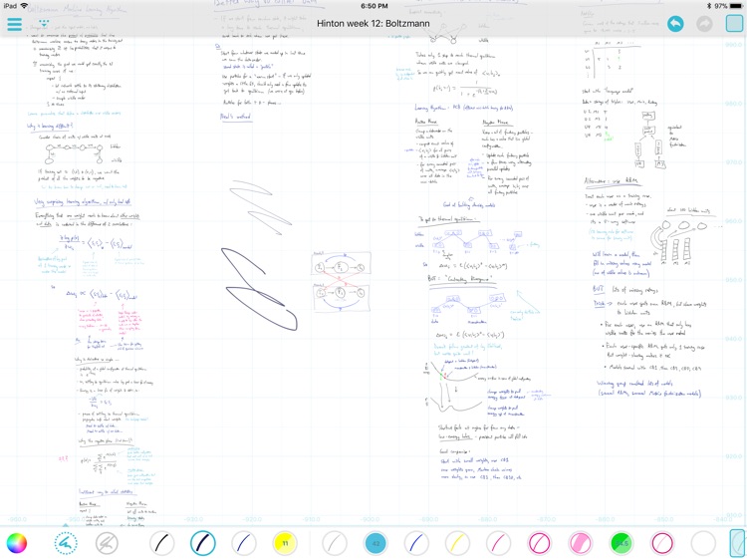Select the dotted-circle lasso selection tool

pyautogui.click(x=66, y=543)
